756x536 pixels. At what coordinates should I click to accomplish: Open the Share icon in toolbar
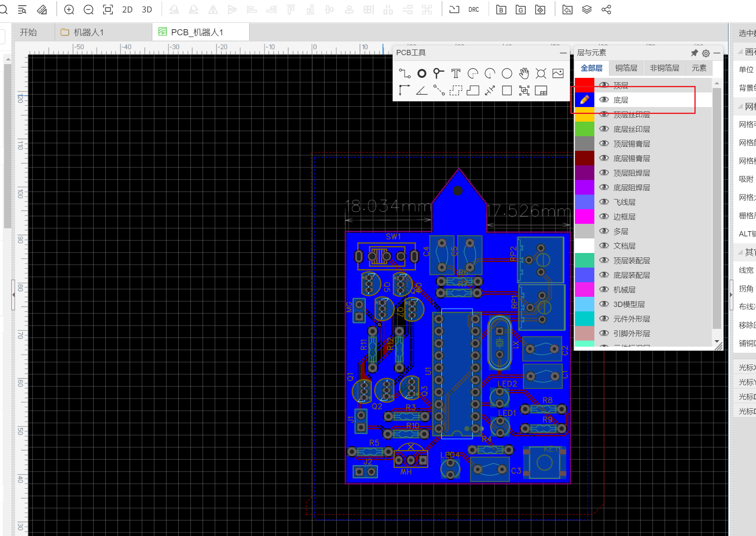pyautogui.click(x=606, y=10)
